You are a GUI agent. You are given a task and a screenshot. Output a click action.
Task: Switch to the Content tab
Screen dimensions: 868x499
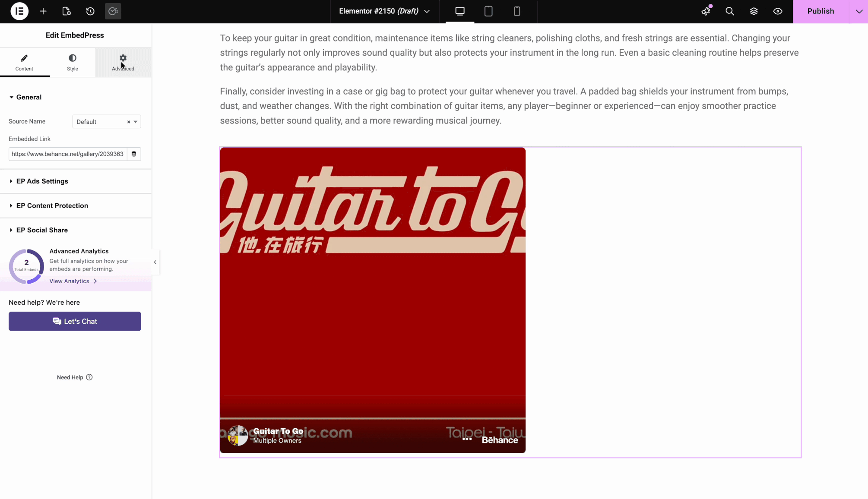coord(25,63)
